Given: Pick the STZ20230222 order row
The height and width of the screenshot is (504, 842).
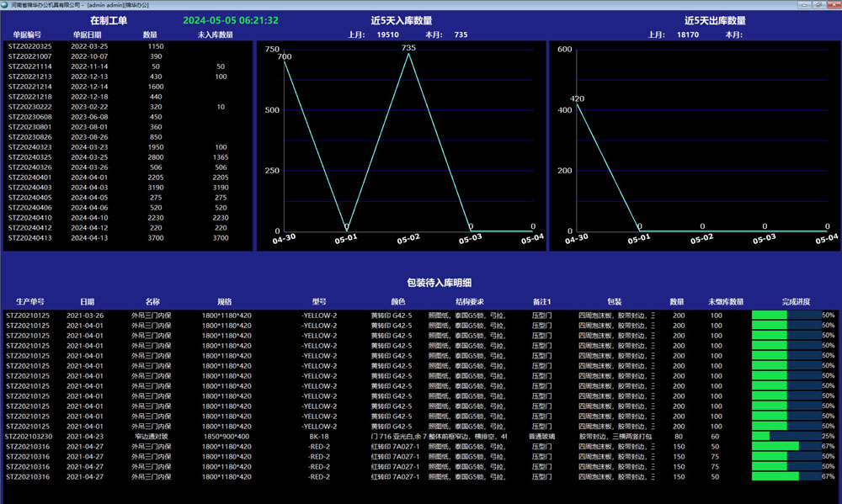Looking at the screenshot, I should pyautogui.click(x=30, y=107).
